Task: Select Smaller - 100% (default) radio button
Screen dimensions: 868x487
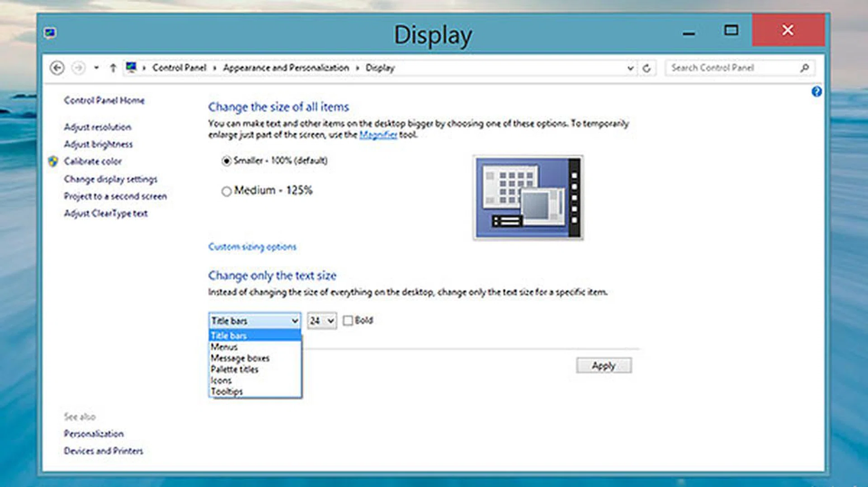Action: [226, 161]
